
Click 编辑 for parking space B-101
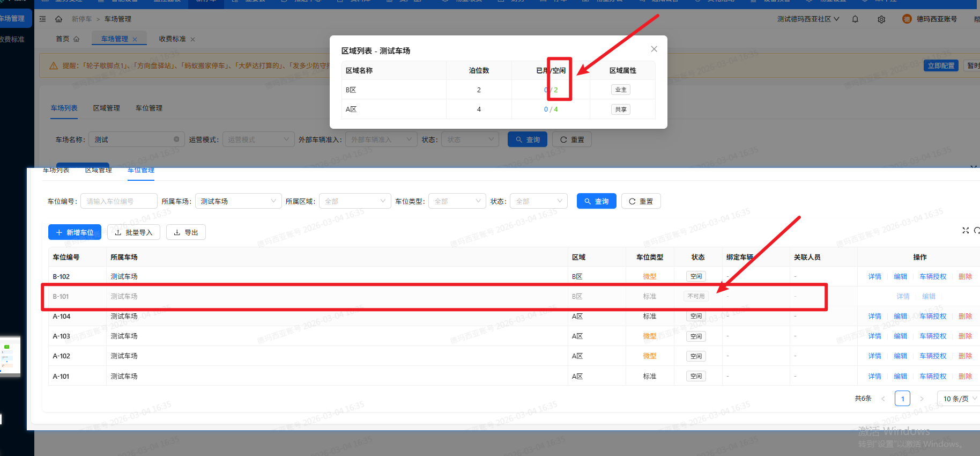[929, 297]
